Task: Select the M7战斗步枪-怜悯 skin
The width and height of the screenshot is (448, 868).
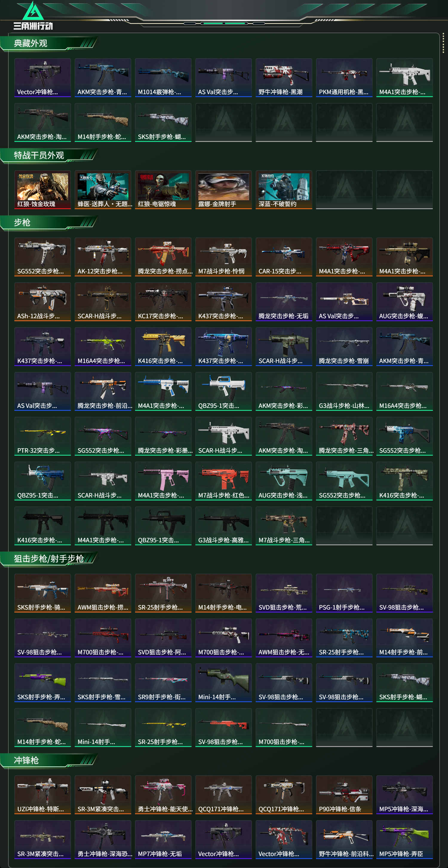Action: pos(223,257)
